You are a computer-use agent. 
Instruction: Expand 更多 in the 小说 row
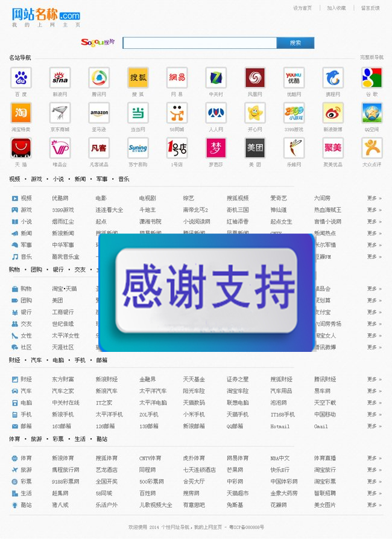(374, 222)
